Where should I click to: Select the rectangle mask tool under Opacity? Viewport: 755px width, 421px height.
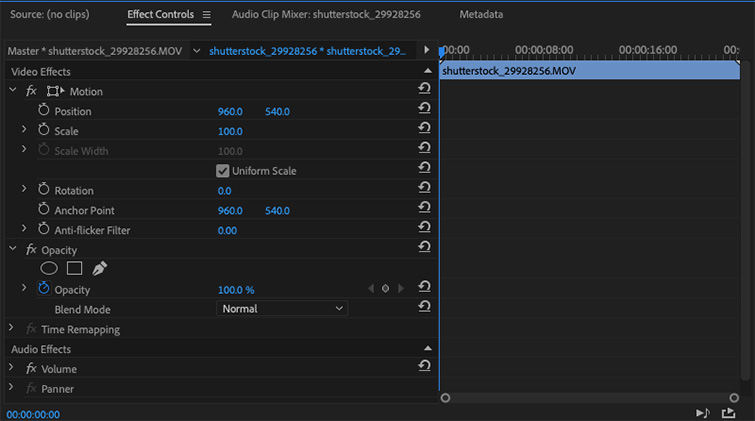click(x=74, y=269)
